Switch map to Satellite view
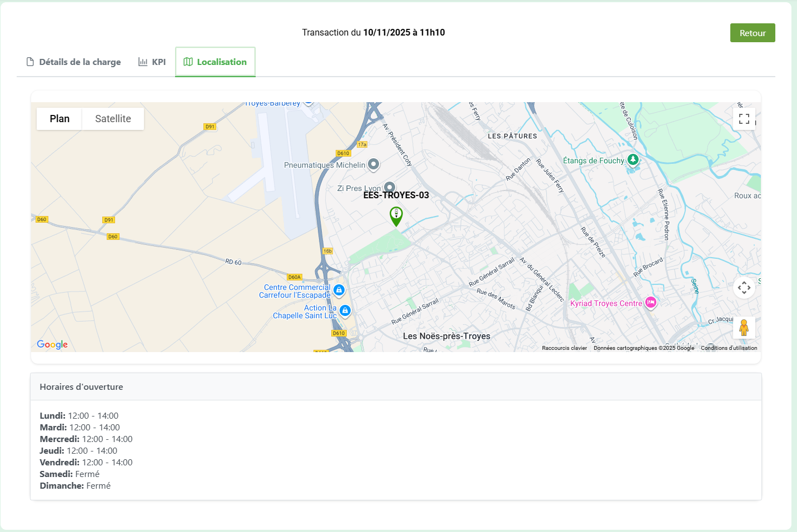 [x=113, y=119]
